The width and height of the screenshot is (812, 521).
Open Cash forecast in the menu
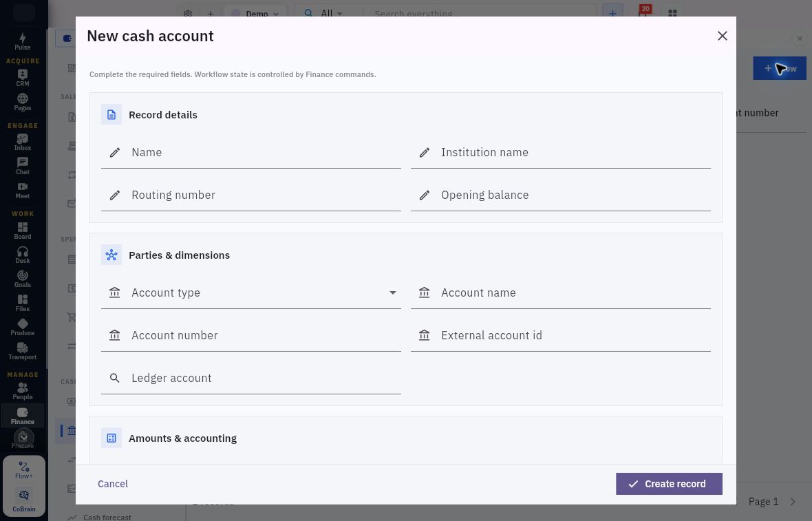pyautogui.click(x=107, y=517)
